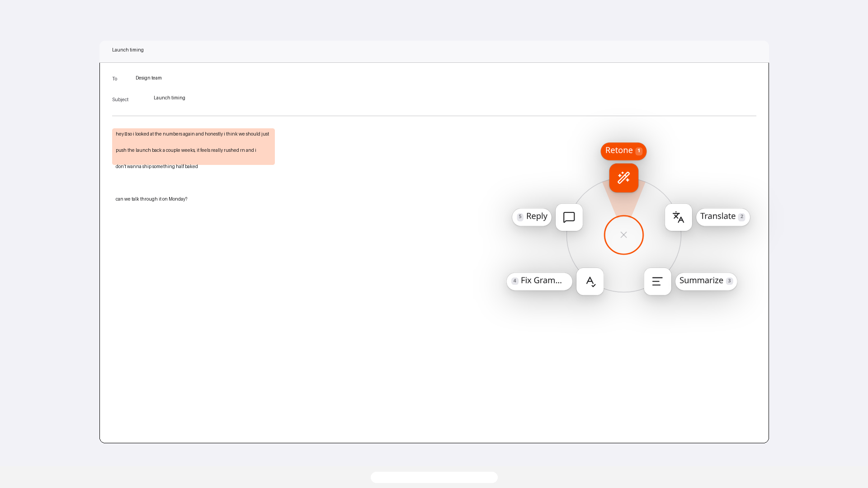This screenshot has width=868, height=488.
Task: Click the line 'can we talk through it on Monday?'
Action: coord(151,199)
